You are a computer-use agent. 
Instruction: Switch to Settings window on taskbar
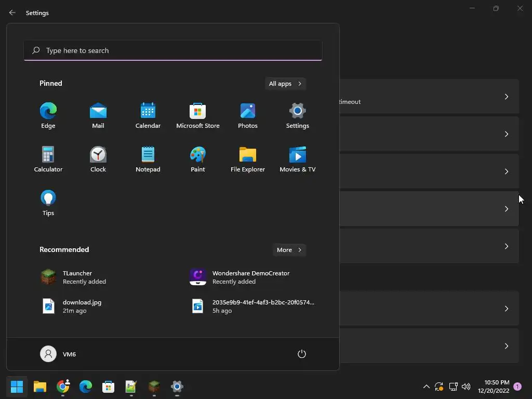(177, 387)
